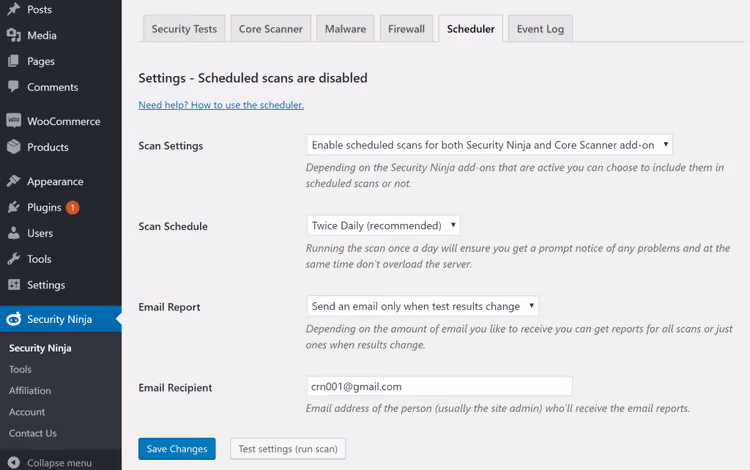Switch to the Firewall tab

[406, 29]
